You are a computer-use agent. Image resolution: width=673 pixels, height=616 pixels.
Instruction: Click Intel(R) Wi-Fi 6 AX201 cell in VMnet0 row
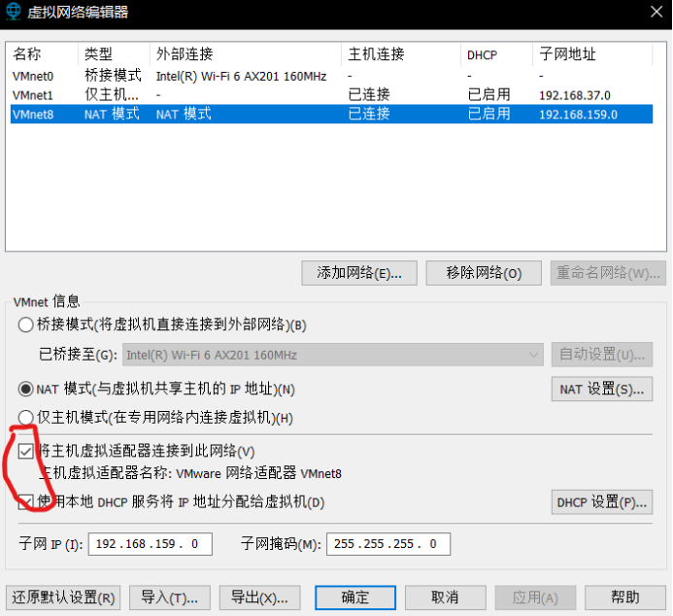(241, 77)
